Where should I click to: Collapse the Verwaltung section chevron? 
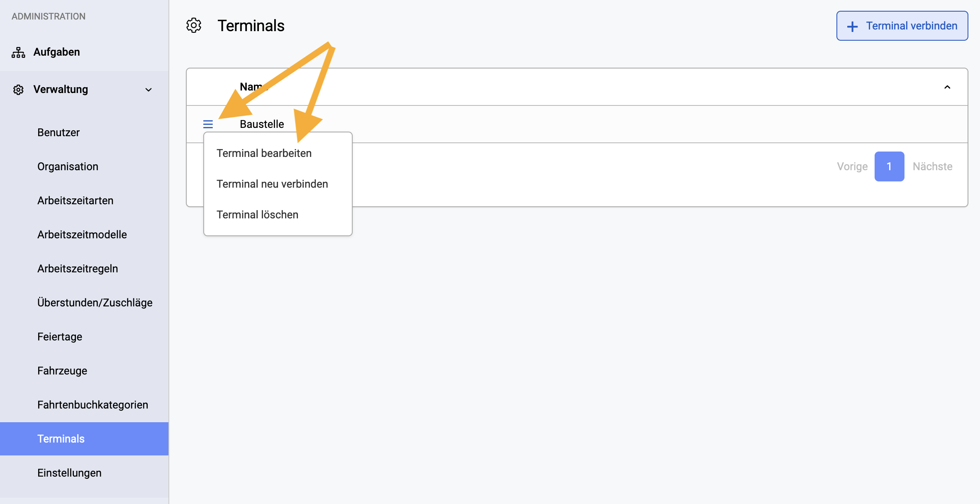click(x=149, y=90)
